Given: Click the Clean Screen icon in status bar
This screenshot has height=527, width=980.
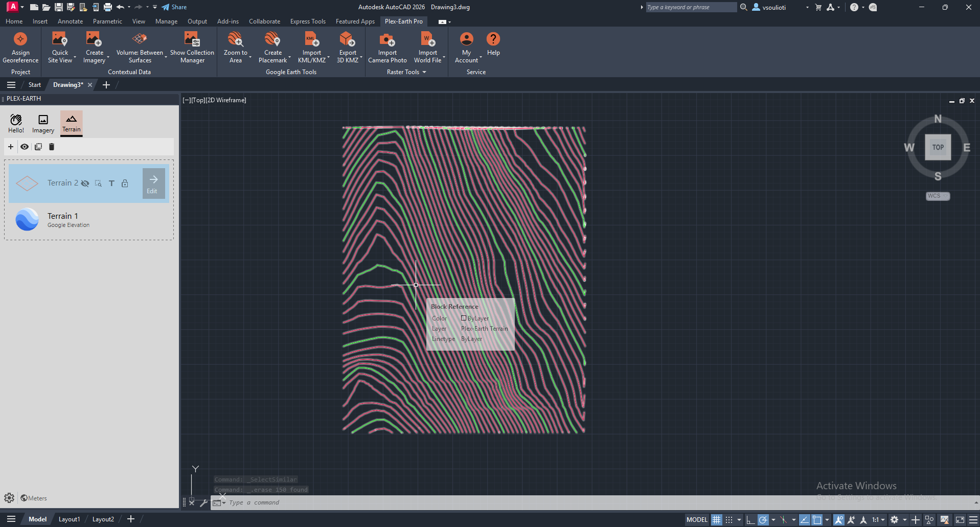Looking at the screenshot, I should [x=960, y=519].
